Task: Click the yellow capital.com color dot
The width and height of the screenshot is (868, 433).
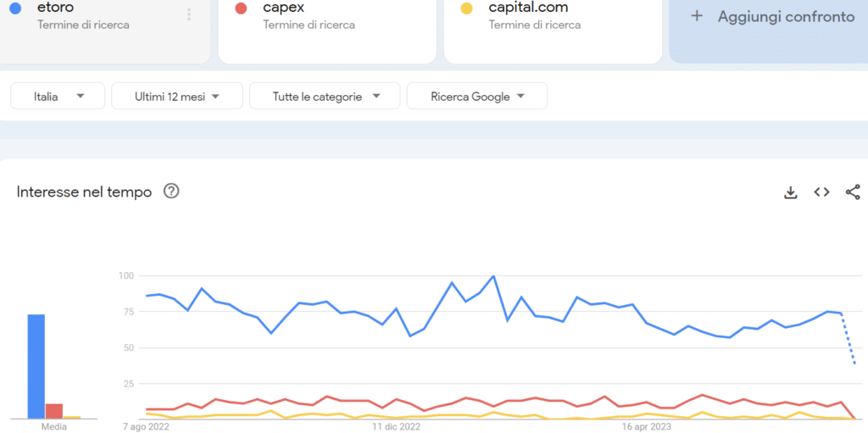Action: (x=467, y=8)
